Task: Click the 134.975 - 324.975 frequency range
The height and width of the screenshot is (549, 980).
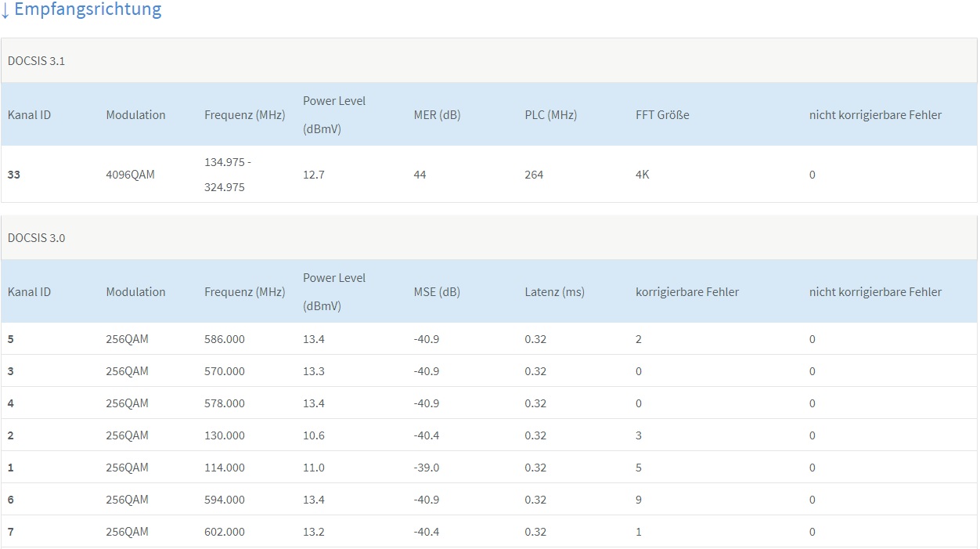Action: coord(228,175)
